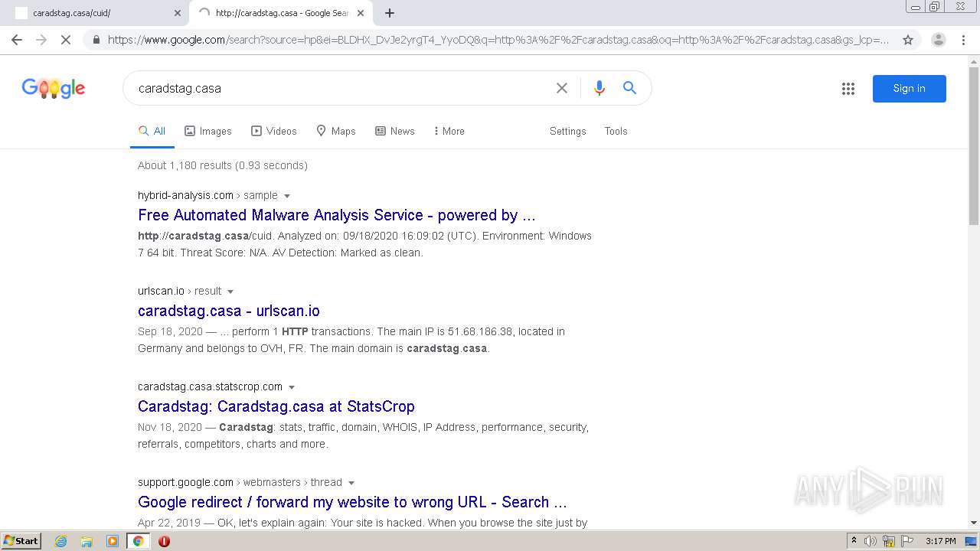Click the scrollbar up arrow
This screenshot has width=980, height=551.
[974, 60]
